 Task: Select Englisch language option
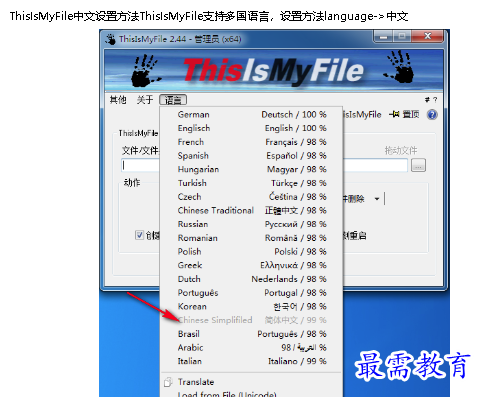tap(252, 128)
